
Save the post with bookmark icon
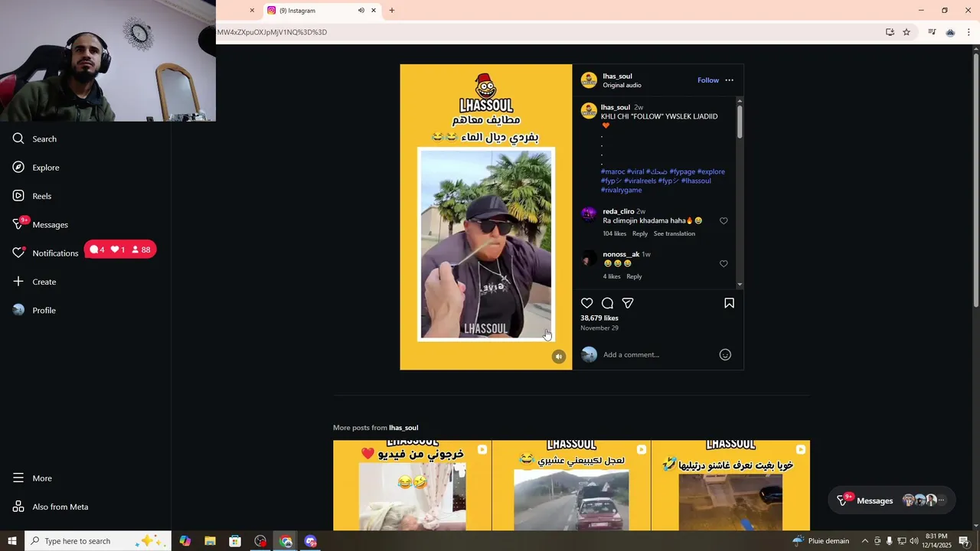coord(729,303)
